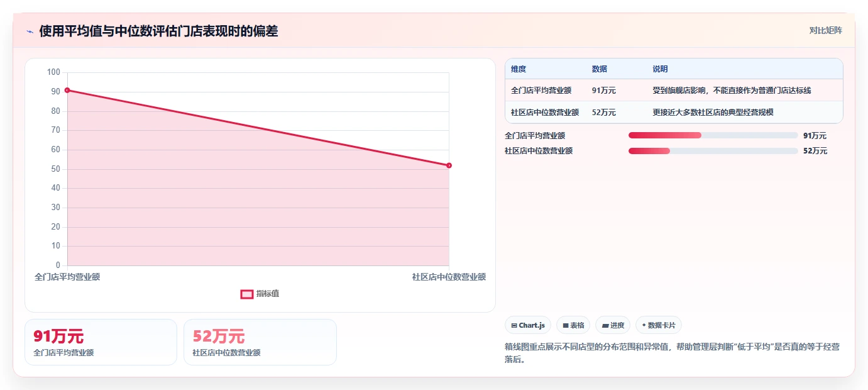Click the y-axis value 50
Image resolution: width=868 pixels, height=390 pixels.
point(56,169)
